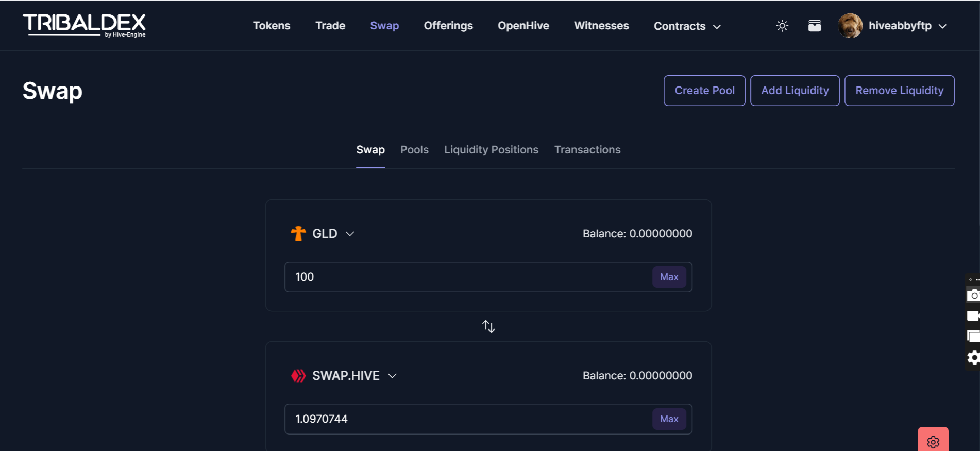Toggle the light/dark theme sun icon

click(x=782, y=26)
